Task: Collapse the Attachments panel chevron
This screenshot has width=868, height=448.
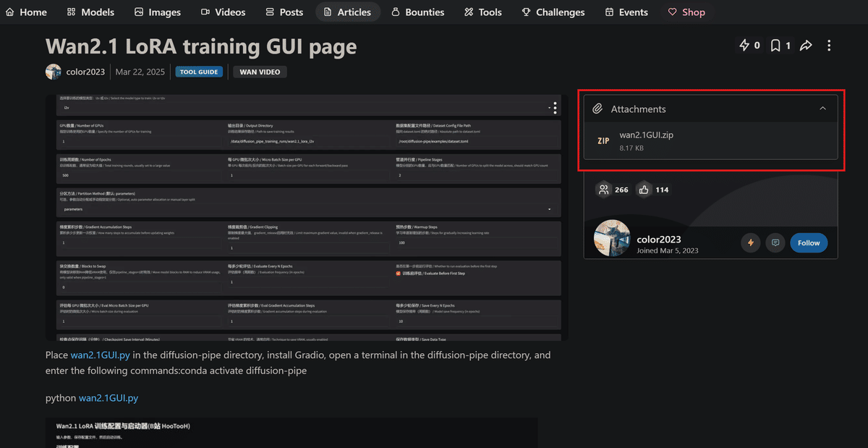Action: pos(822,108)
